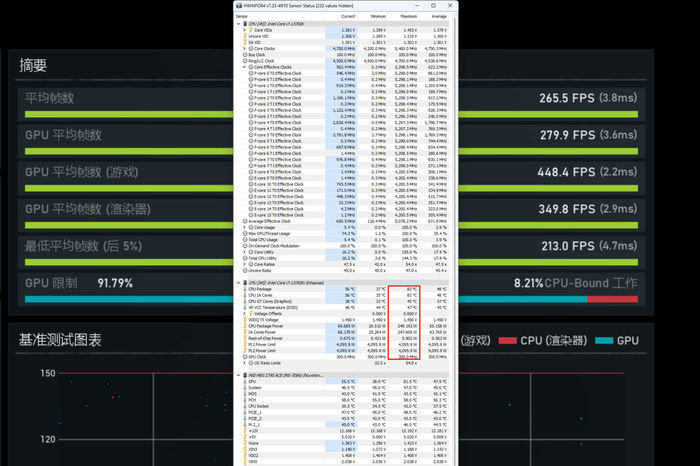
Task: Expand the Core Usage row
Action: click(x=244, y=227)
